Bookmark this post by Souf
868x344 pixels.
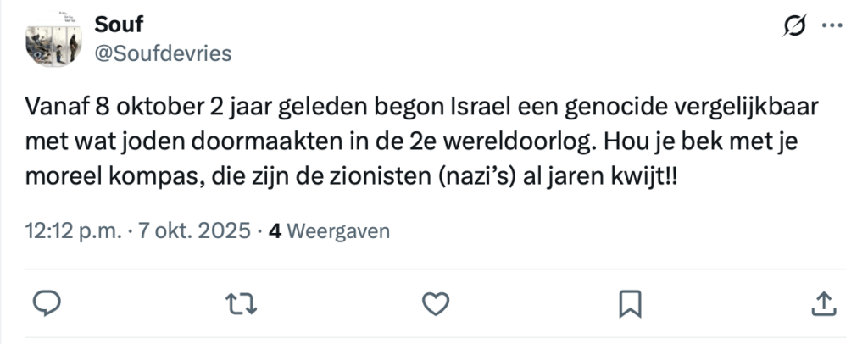[x=630, y=302]
